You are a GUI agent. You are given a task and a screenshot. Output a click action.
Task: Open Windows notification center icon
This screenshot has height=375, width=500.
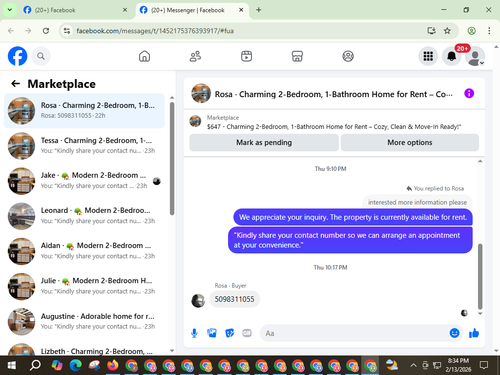click(x=484, y=365)
